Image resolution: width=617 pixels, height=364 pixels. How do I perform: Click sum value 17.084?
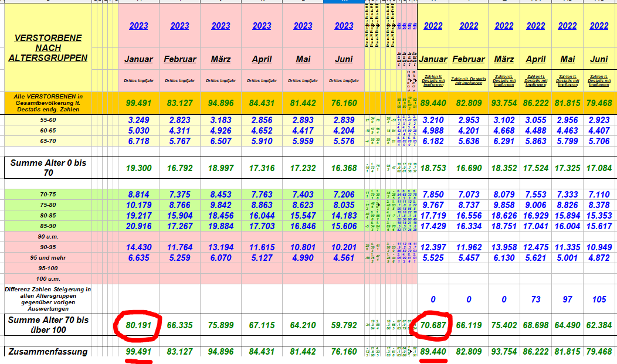click(599, 168)
